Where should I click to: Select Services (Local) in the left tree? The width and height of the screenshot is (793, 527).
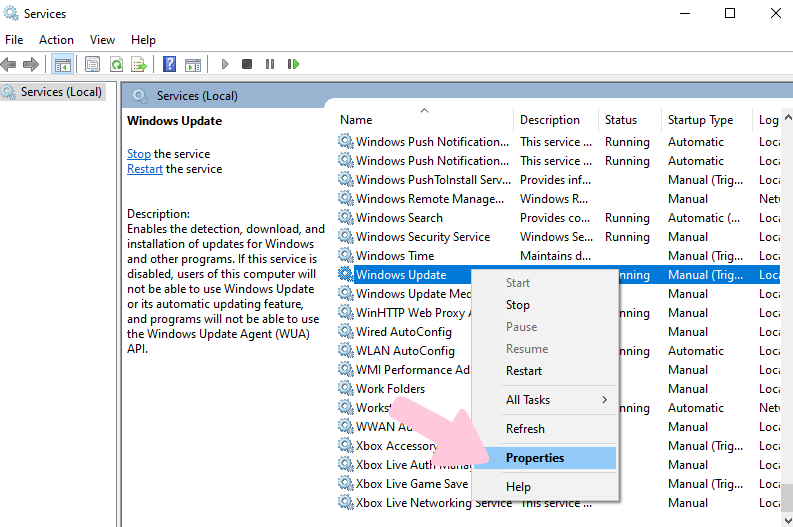60,92
